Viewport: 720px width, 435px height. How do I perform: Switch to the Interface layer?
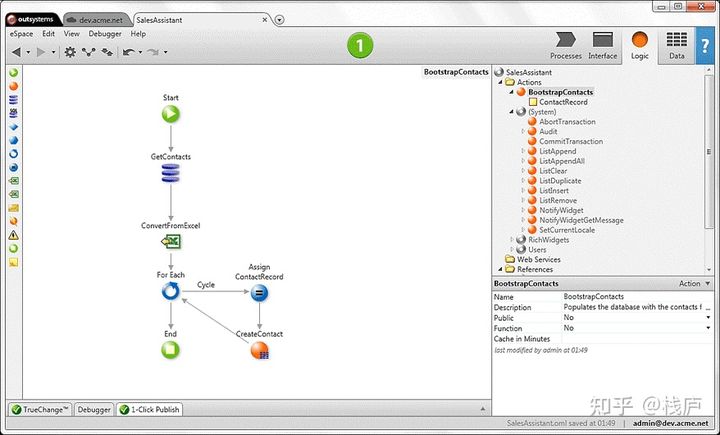pyautogui.click(x=602, y=45)
